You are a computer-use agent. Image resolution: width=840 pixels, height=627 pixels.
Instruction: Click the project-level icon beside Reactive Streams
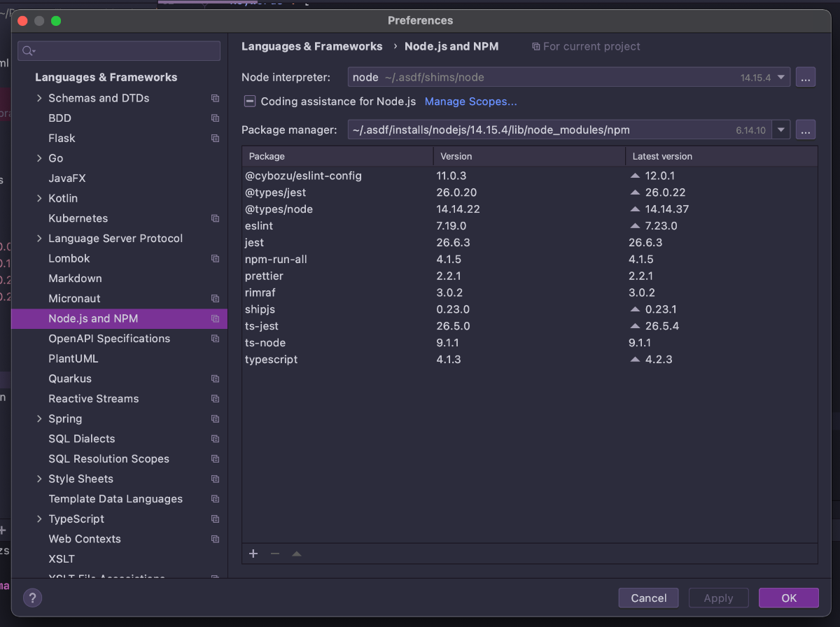coord(215,399)
